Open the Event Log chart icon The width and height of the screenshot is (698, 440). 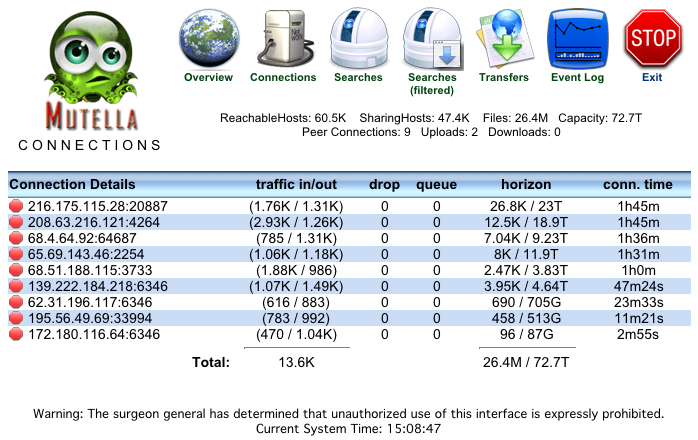coord(578,38)
